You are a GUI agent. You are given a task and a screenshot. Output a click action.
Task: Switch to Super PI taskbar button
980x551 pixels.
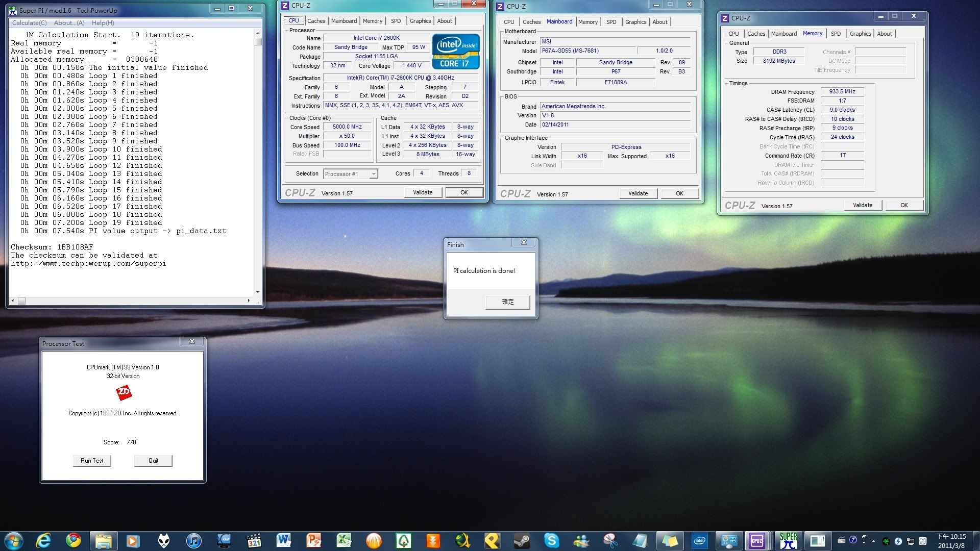coord(788,541)
